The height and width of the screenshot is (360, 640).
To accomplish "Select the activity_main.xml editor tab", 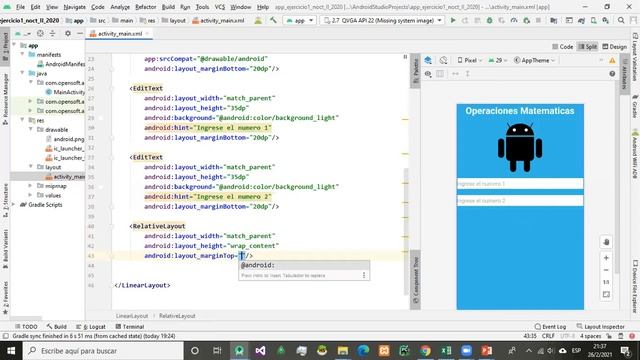I will 119,33.
